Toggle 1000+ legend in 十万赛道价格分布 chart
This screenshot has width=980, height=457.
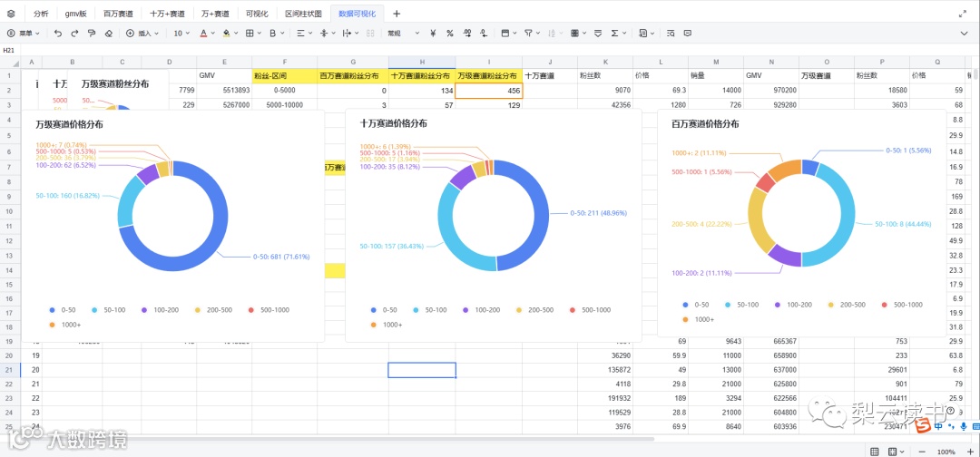(x=387, y=325)
